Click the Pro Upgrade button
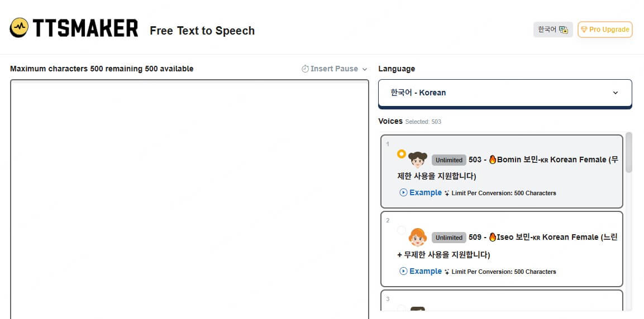The width and height of the screenshot is (644, 319). click(605, 30)
